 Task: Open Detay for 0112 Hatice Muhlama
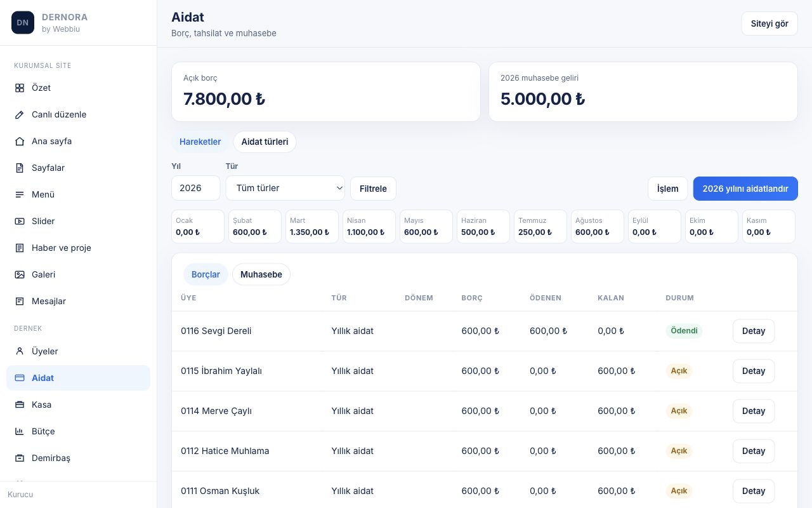click(754, 451)
